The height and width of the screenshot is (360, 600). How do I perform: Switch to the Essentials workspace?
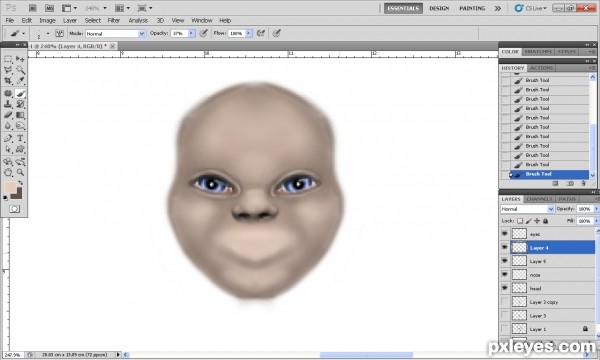403,8
